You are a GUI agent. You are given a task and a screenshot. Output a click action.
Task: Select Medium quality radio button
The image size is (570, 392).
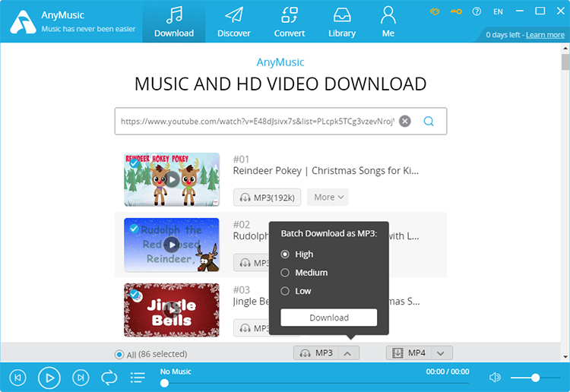(285, 273)
